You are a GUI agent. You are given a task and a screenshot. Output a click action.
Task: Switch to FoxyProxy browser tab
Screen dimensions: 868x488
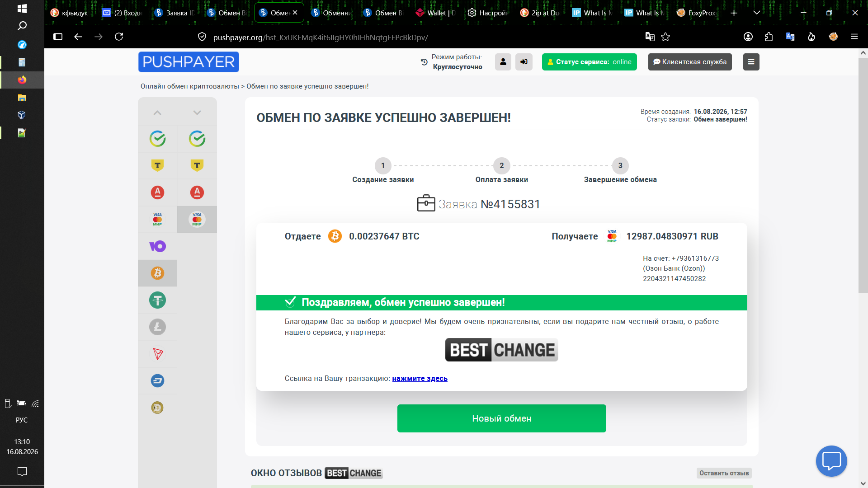pos(697,13)
